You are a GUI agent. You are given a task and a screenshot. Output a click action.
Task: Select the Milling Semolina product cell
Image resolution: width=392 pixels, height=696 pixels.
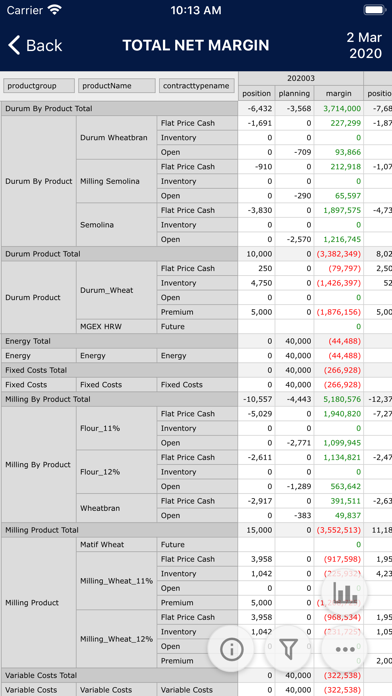(117, 181)
